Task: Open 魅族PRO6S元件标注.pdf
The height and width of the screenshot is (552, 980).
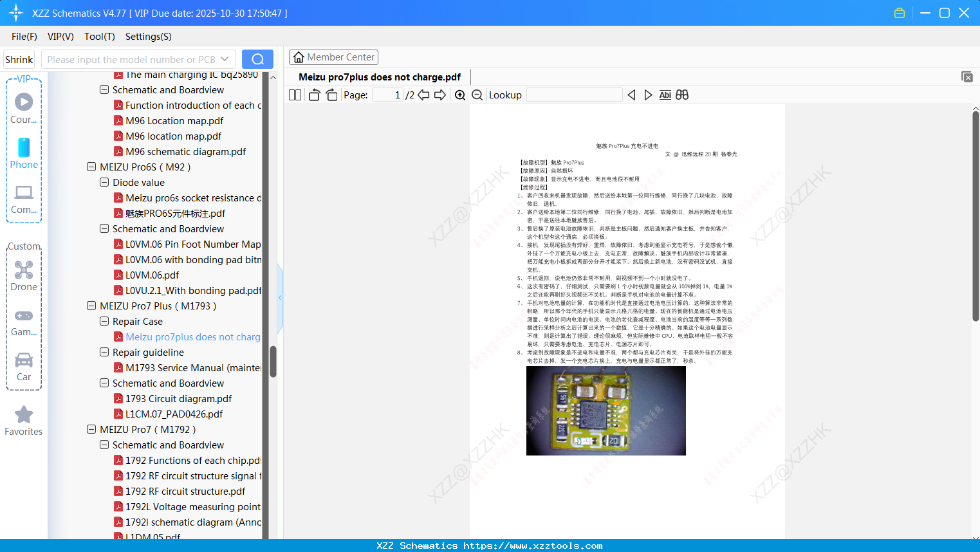Action: (x=175, y=214)
